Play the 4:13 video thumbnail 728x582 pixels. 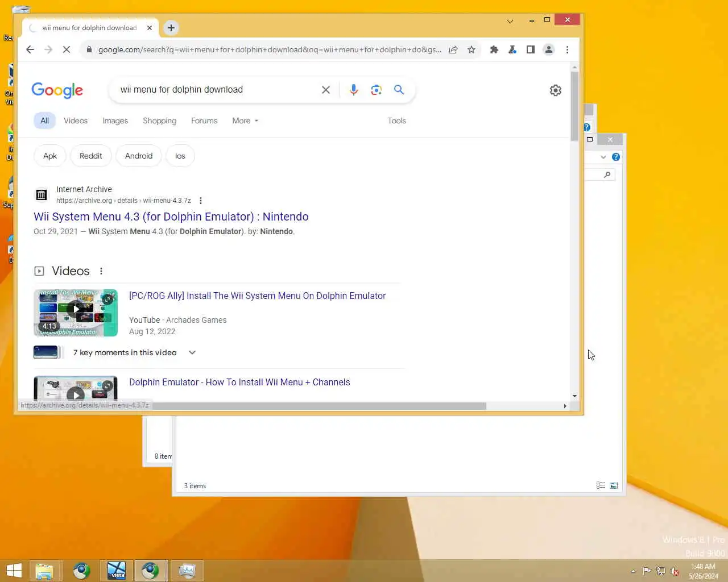(x=76, y=313)
